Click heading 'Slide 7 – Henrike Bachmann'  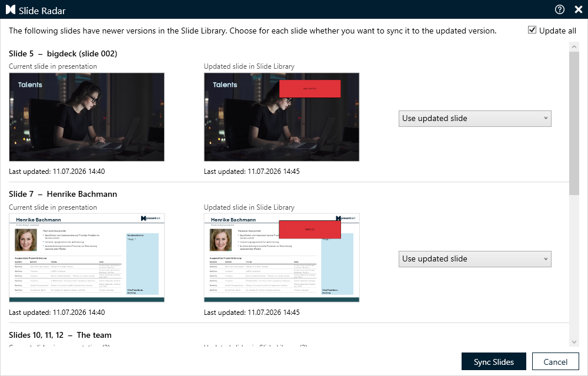[x=63, y=194]
